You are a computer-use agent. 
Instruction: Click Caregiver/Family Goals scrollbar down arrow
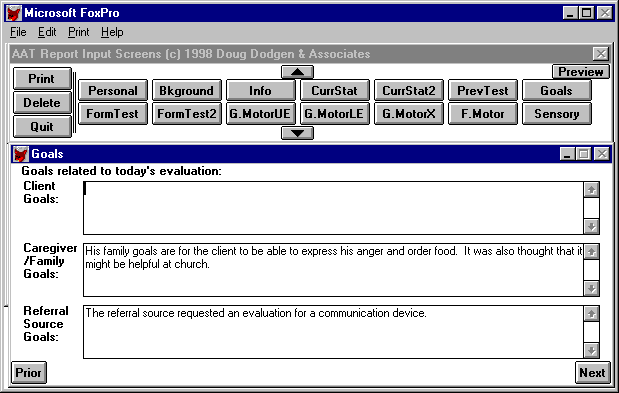591,288
